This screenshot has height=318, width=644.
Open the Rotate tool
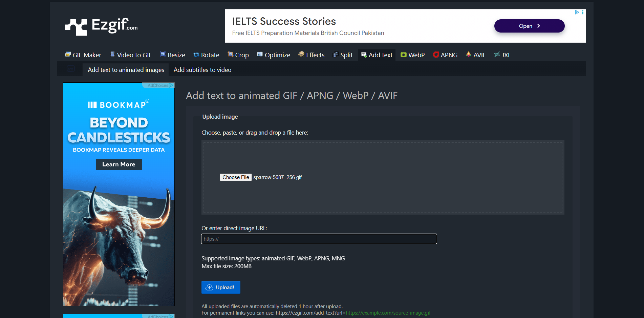(x=206, y=55)
